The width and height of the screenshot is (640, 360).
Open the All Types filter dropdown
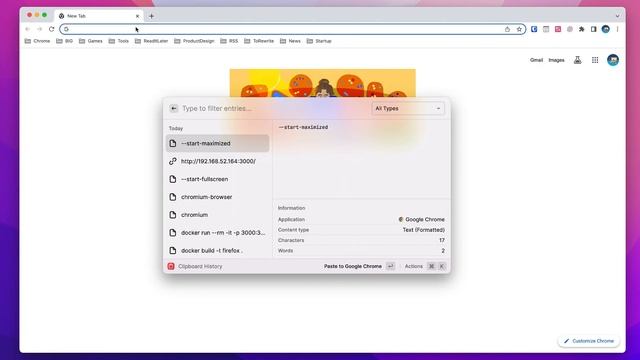(408, 108)
